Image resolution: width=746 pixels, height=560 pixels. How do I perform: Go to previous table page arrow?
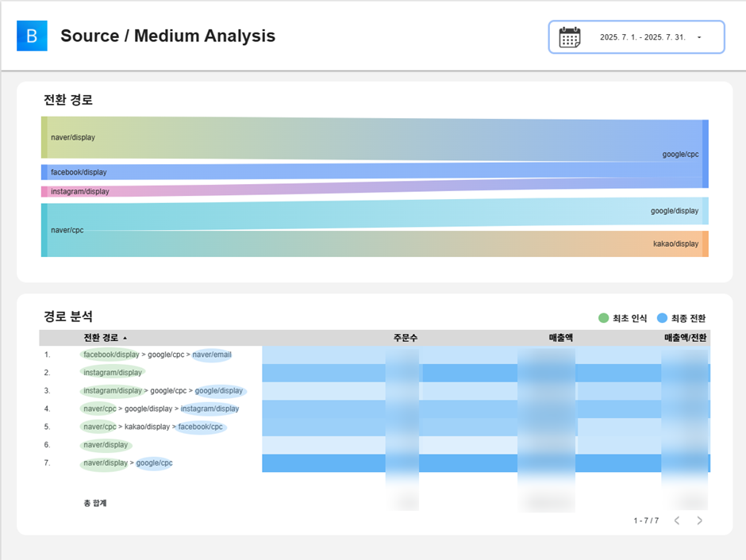coord(676,520)
